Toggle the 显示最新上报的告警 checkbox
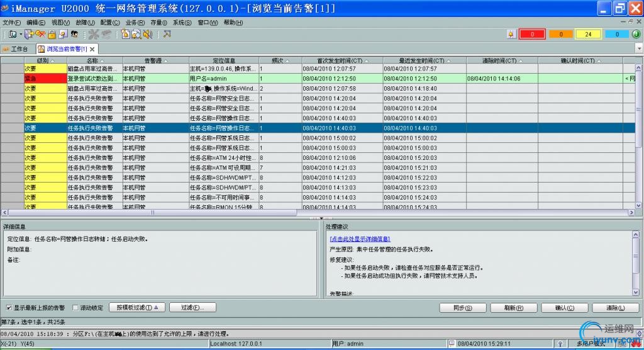Viewport: 644px width, 350px height. (x=9, y=308)
